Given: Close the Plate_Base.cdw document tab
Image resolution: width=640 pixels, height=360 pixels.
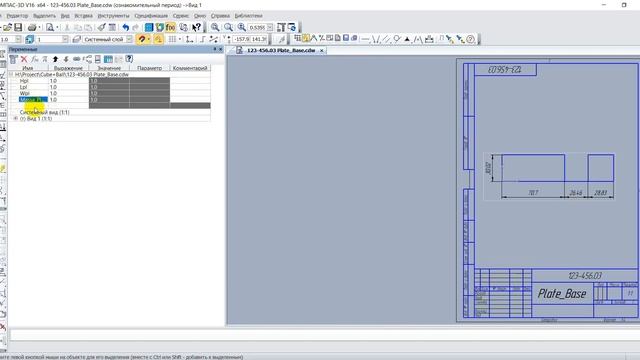Looking at the screenshot, I should pyautogui.click(x=322, y=51).
